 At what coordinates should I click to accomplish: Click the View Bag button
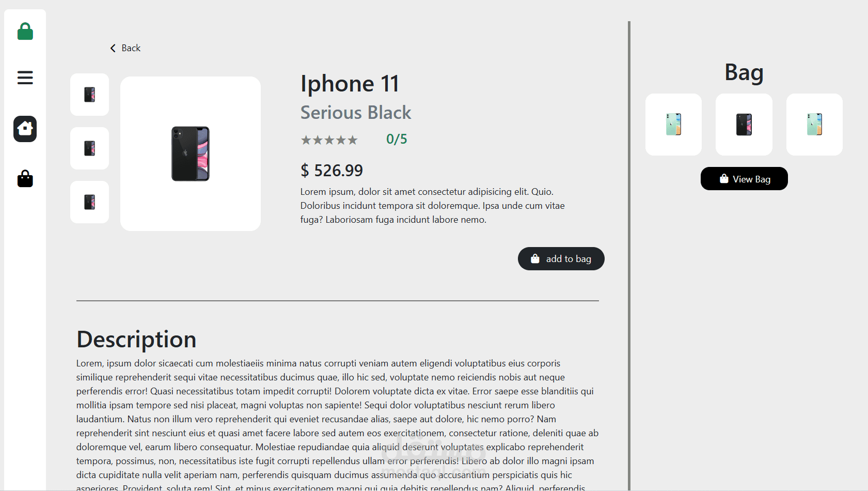[744, 179]
